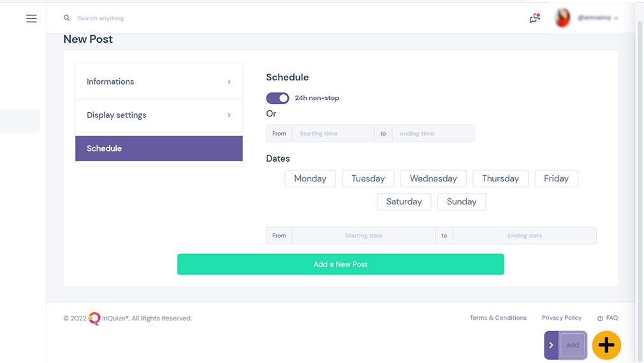Click the Add a New Post button

[x=340, y=264]
